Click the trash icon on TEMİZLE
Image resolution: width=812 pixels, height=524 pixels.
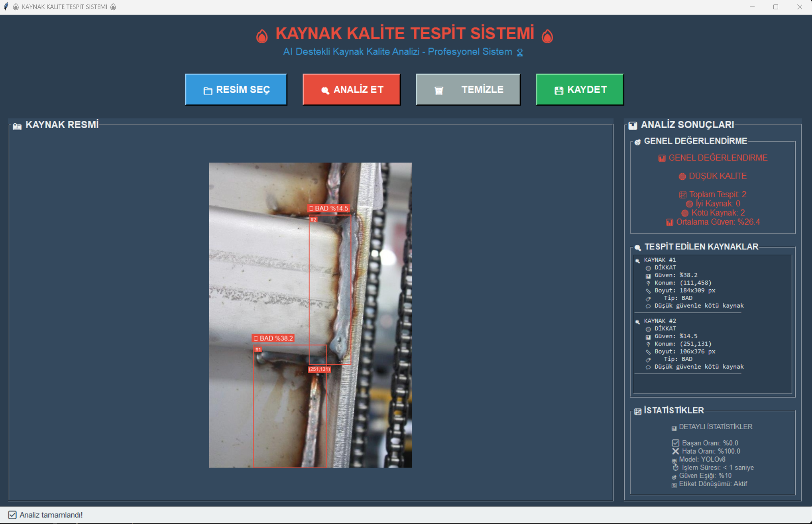(439, 91)
